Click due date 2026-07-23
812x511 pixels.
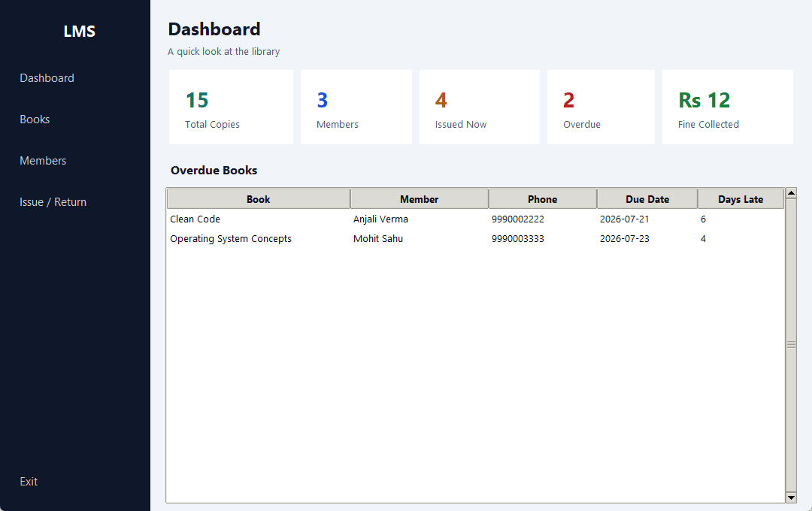pos(625,239)
